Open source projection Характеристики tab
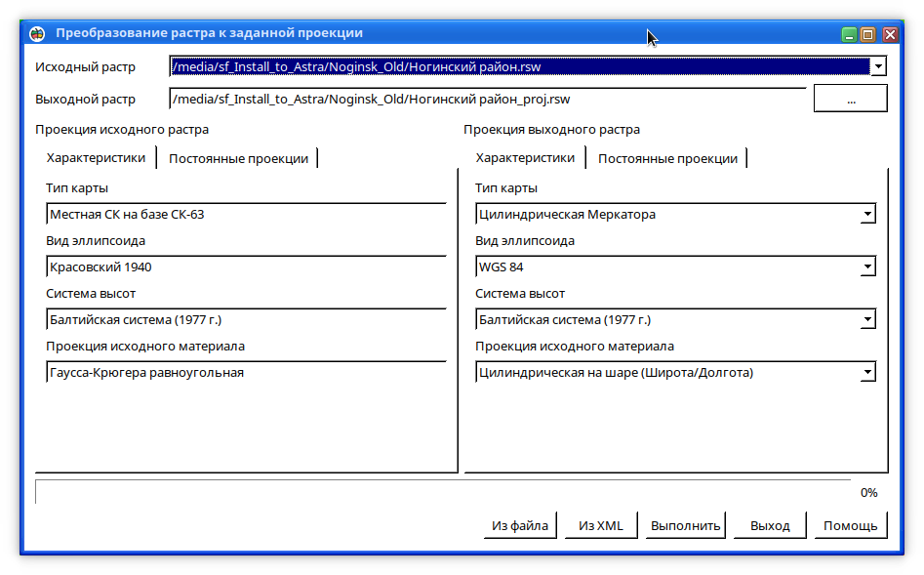Image resolution: width=924 pixels, height=575 pixels. (x=96, y=158)
